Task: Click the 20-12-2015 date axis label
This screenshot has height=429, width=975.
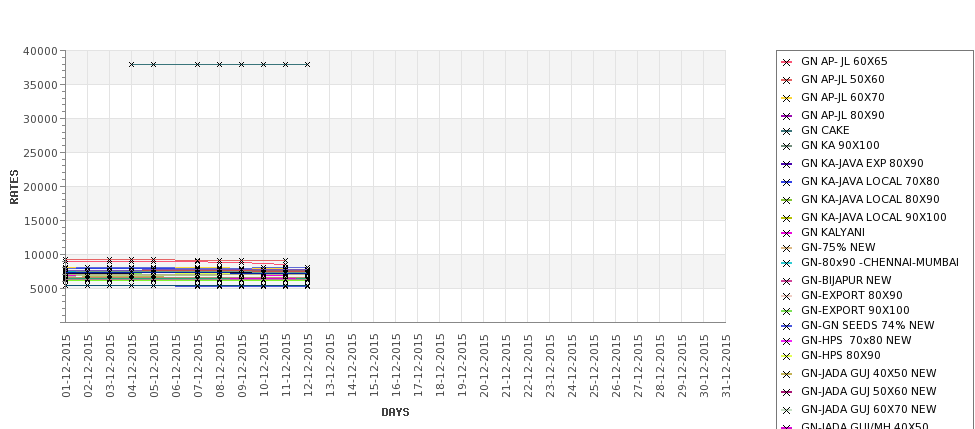Action: point(484,366)
